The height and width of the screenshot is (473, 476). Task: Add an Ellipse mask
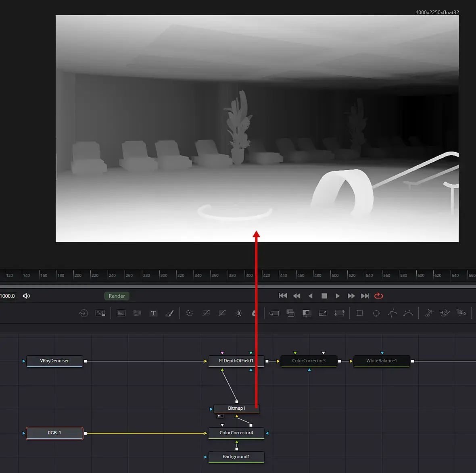(x=376, y=313)
